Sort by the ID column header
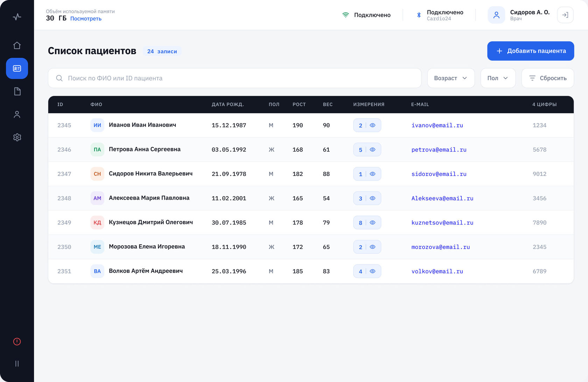588x382 pixels. tap(60, 105)
